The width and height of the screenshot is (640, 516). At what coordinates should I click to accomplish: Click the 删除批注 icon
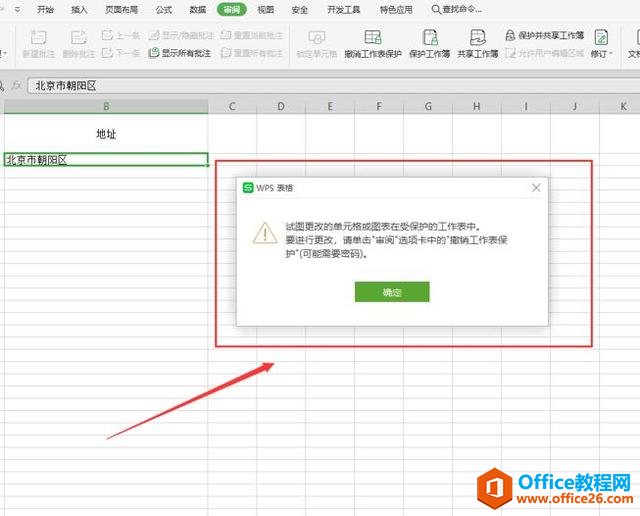(78, 38)
